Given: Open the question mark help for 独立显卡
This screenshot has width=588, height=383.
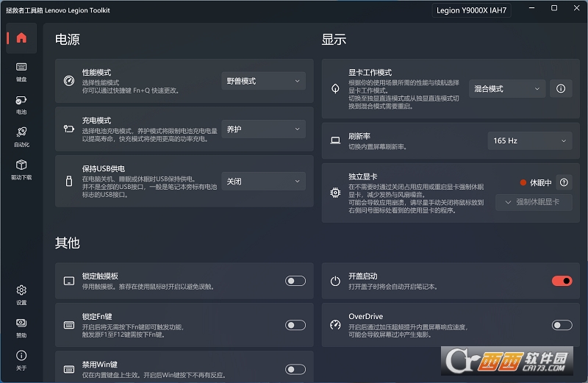Looking at the screenshot, I should click(564, 182).
